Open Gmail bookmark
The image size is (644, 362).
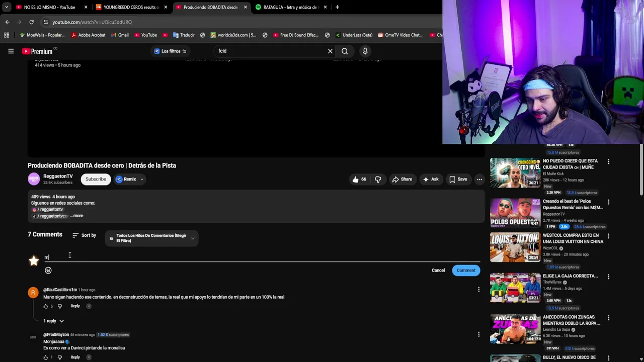[x=120, y=35]
